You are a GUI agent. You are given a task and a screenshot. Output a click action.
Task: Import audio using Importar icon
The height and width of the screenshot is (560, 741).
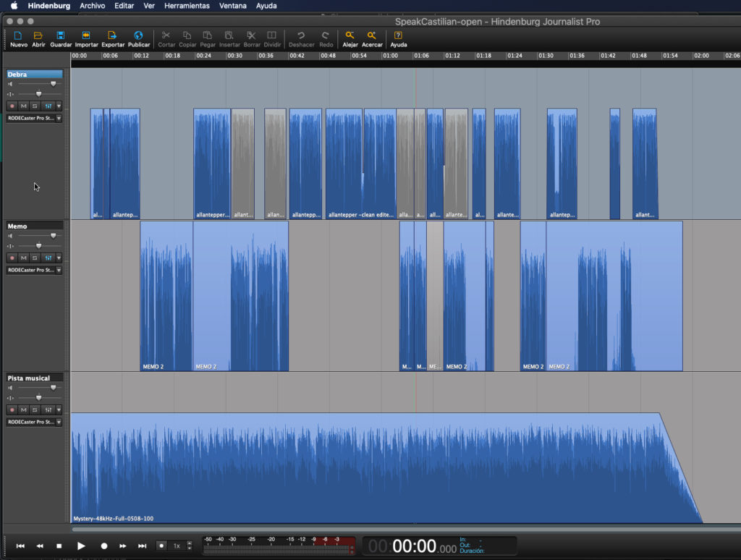pyautogui.click(x=86, y=39)
